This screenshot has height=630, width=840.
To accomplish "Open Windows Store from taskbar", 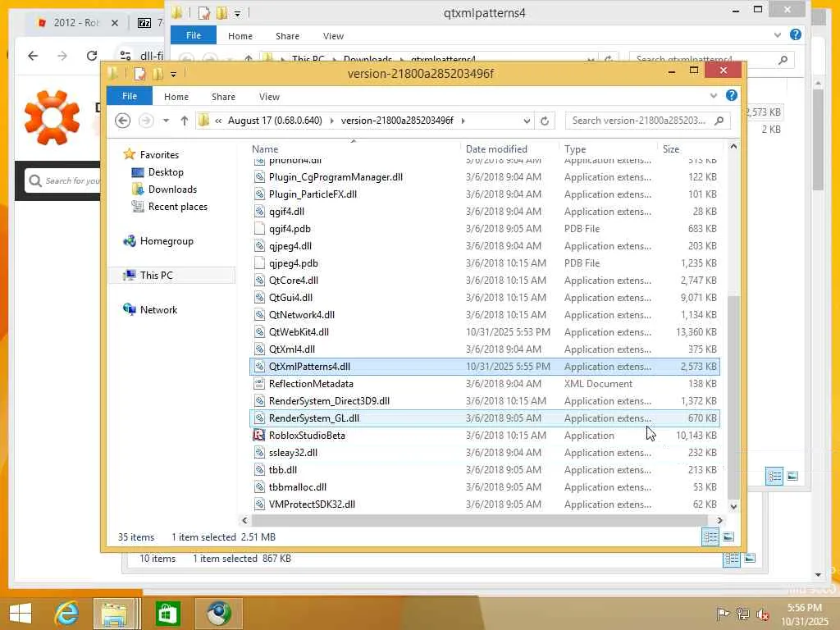I will pyautogui.click(x=167, y=614).
